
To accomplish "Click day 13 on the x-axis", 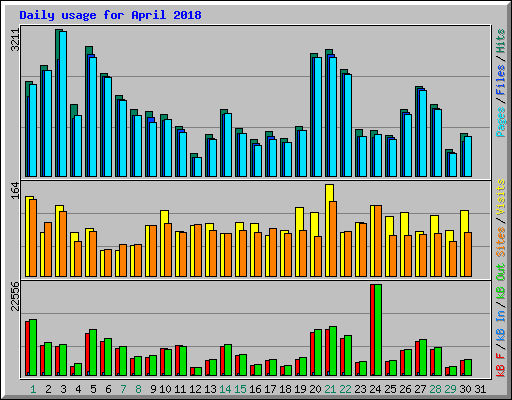I will [210, 389].
